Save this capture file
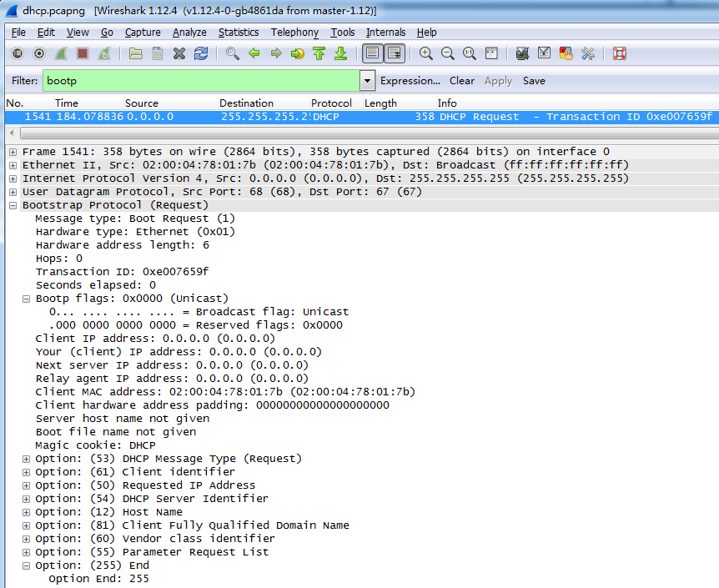This screenshot has width=719, height=588. [x=158, y=53]
